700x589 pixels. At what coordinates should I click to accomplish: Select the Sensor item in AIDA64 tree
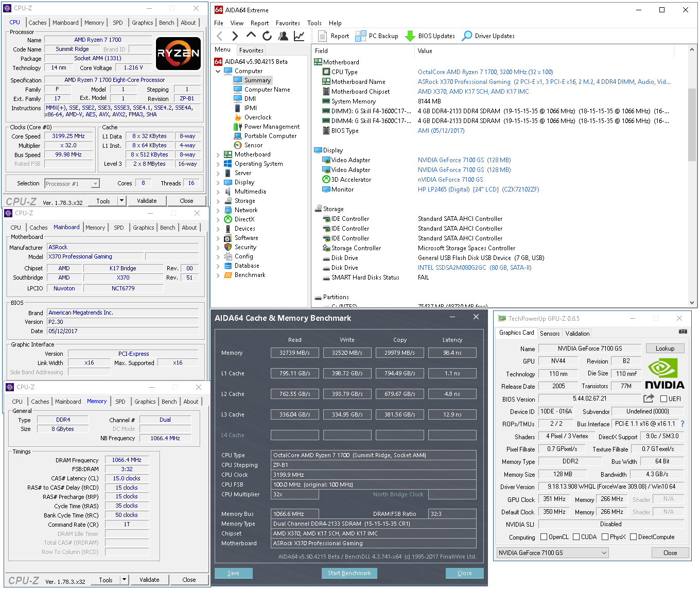coord(253,145)
